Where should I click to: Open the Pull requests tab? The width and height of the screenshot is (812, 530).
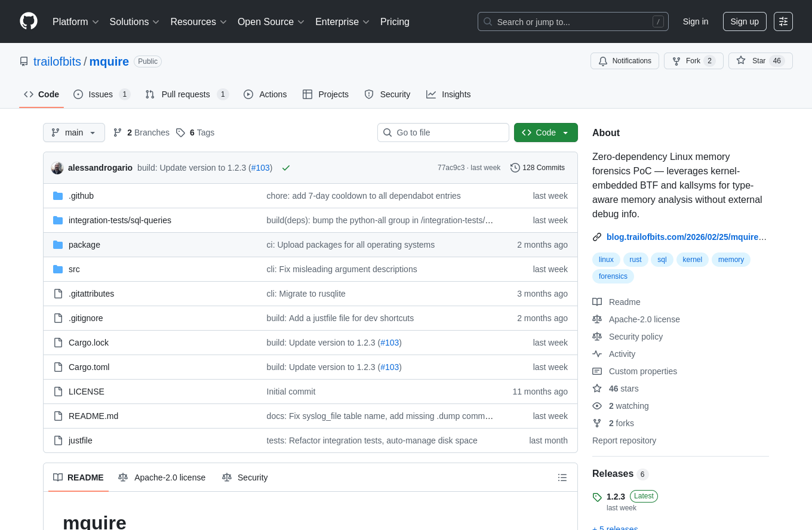[186, 94]
